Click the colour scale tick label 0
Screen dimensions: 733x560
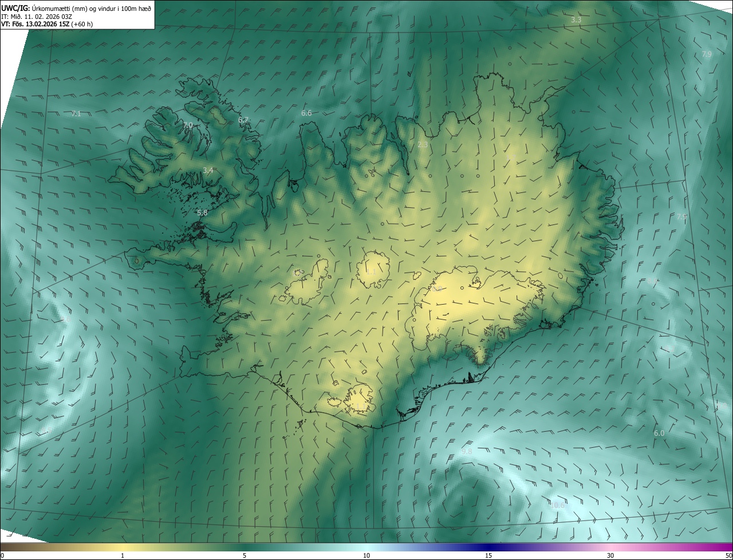pyautogui.click(x=2, y=555)
